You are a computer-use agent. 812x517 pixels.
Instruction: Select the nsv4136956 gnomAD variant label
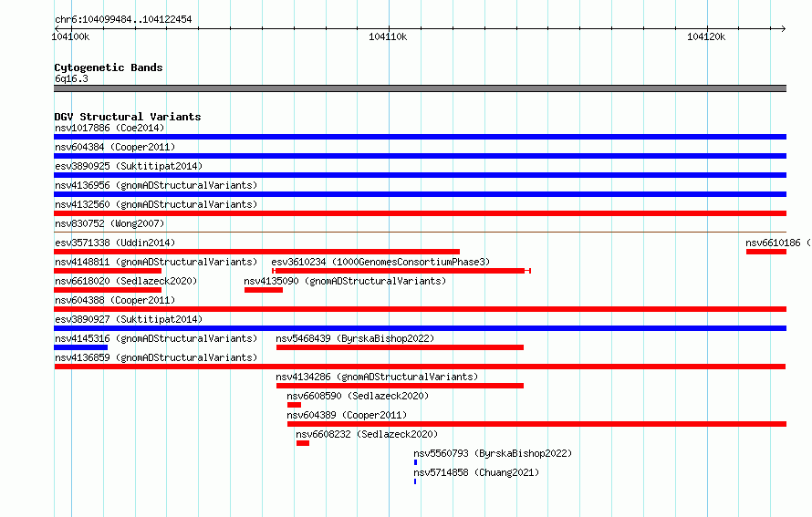(x=156, y=185)
